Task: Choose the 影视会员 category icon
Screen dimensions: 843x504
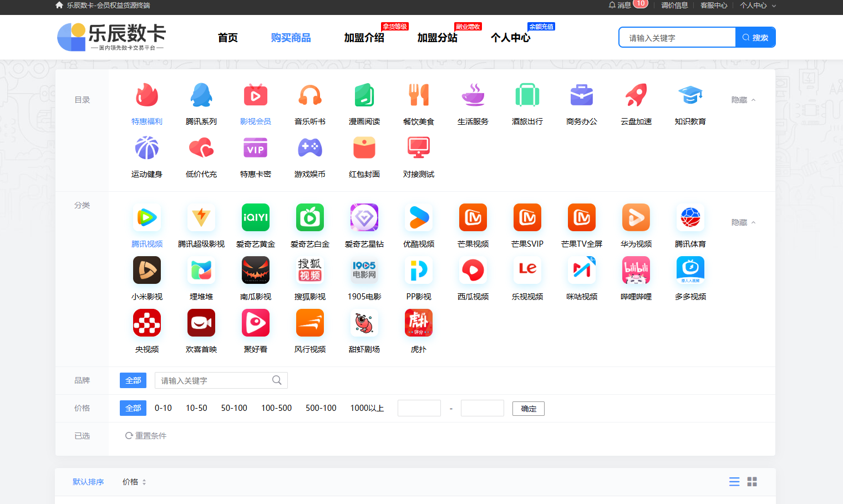Action: [x=256, y=95]
